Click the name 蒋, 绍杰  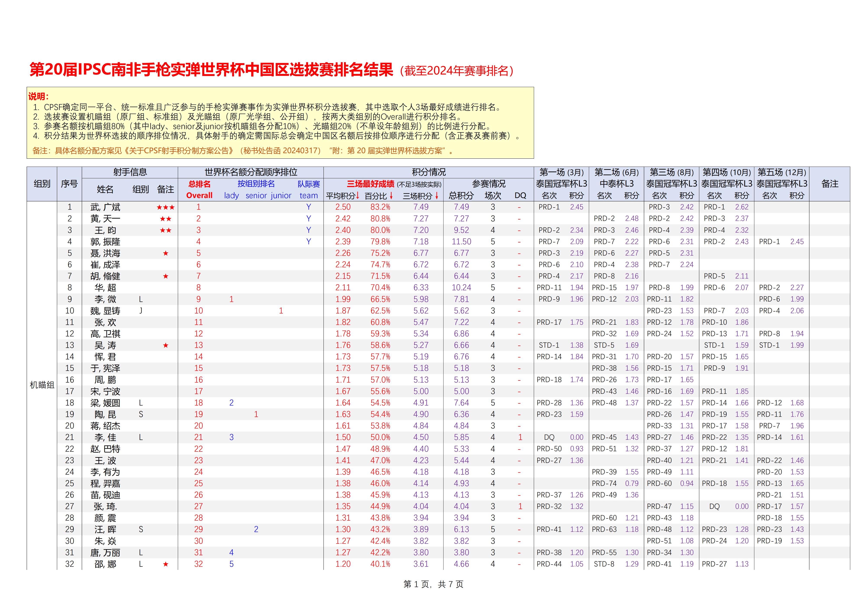point(105,426)
